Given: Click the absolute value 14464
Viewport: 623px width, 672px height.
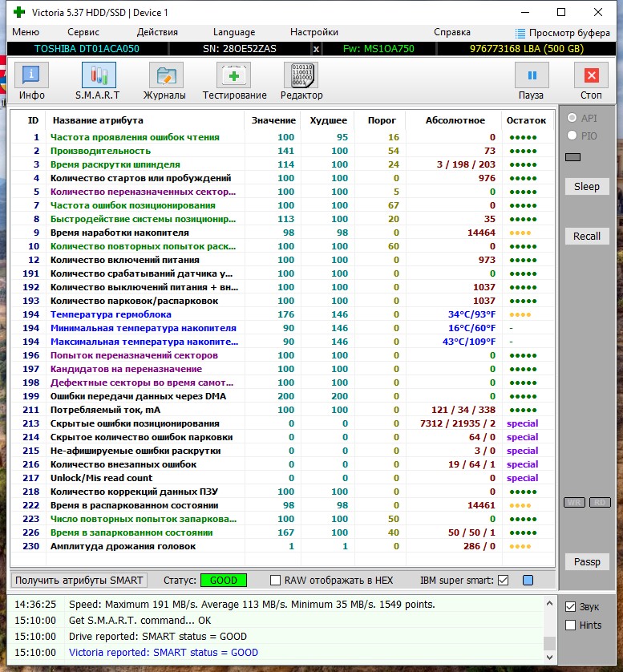Looking at the screenshot, I should pos(481,233).
